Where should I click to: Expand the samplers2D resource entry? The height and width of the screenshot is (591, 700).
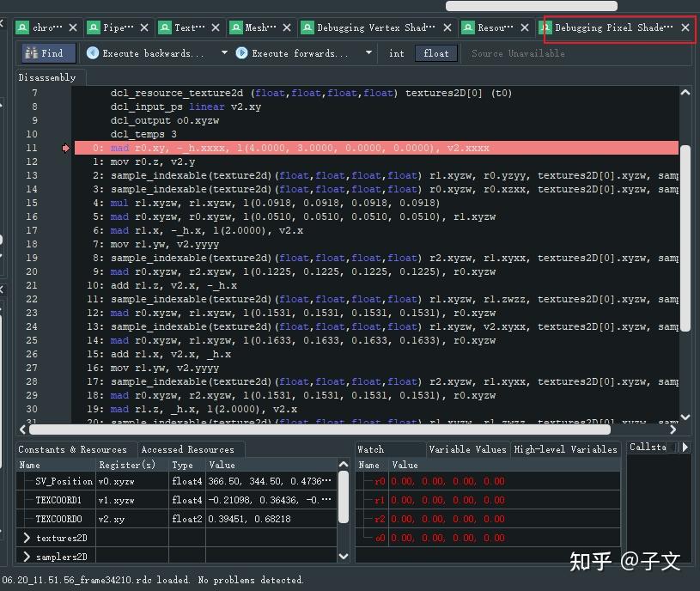coord(27,556)
